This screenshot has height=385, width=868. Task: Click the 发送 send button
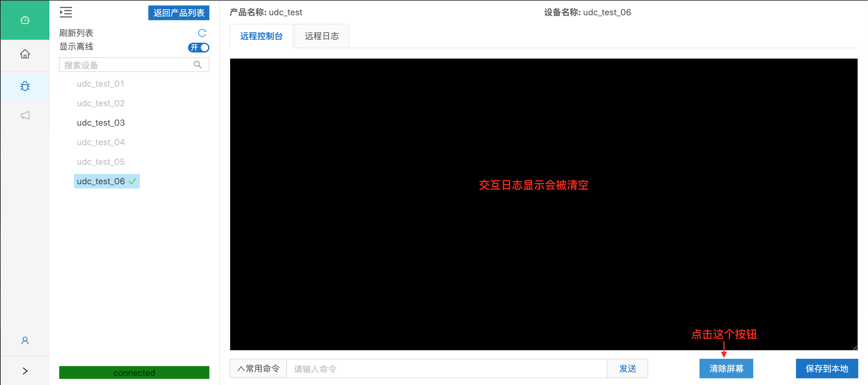[627, 369]
